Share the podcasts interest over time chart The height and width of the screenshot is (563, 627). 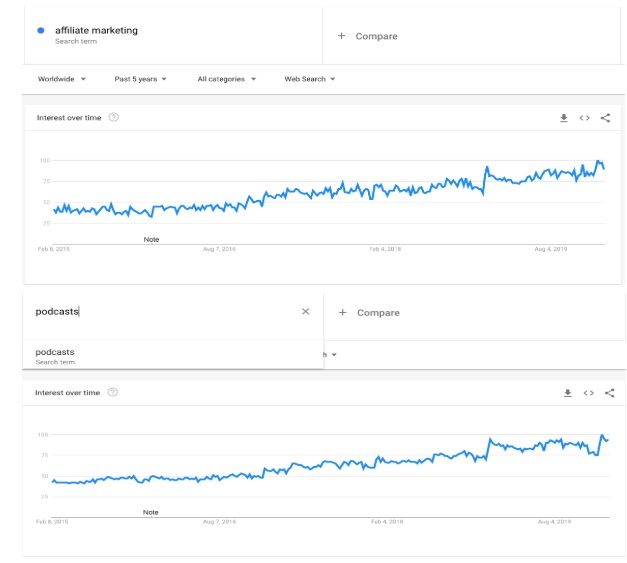[x=608, y=393]
